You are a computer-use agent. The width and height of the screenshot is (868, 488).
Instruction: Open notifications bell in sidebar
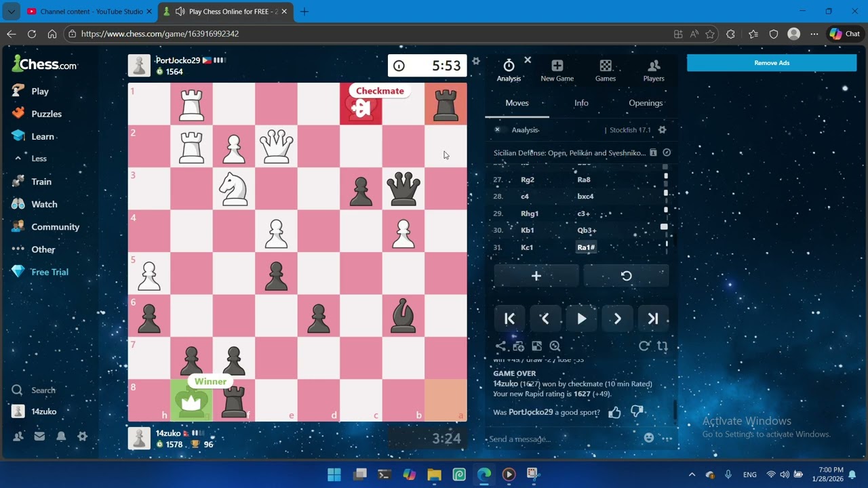coord(61,436)
